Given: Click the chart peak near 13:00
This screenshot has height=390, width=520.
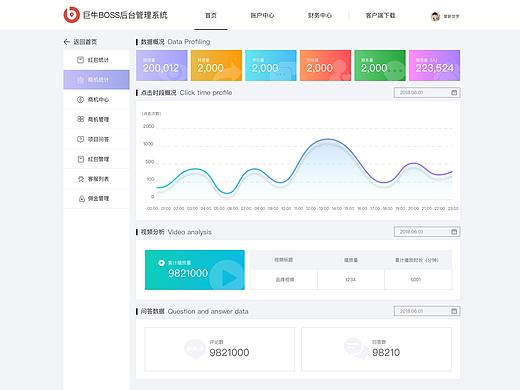Looking at the screenshot, I should click(x=327, y=139).
